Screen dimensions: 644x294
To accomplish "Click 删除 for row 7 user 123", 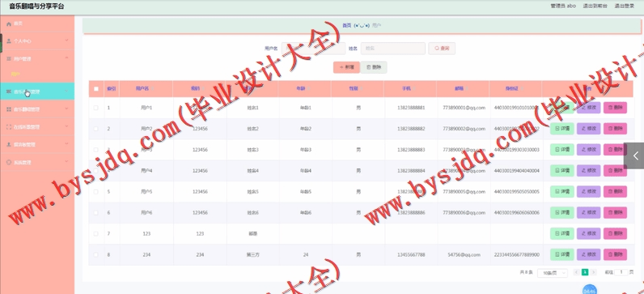I will 615,233.
